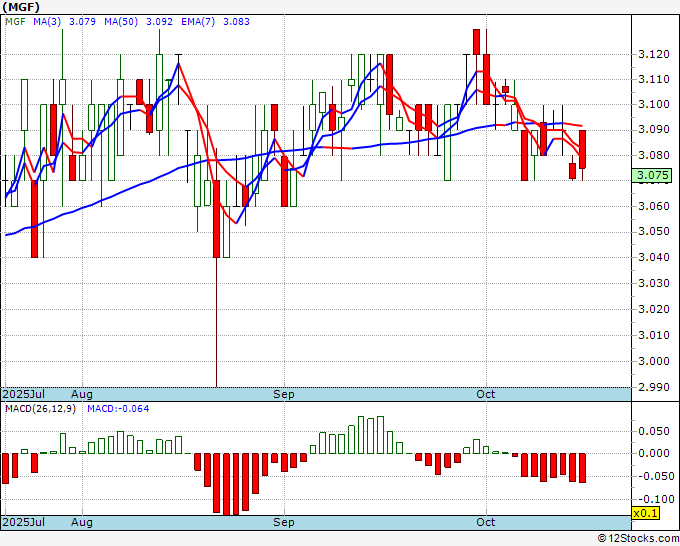Click the MA(50) value 3.092
Viewport: 680px width, 546px height.
click(159, 22)
